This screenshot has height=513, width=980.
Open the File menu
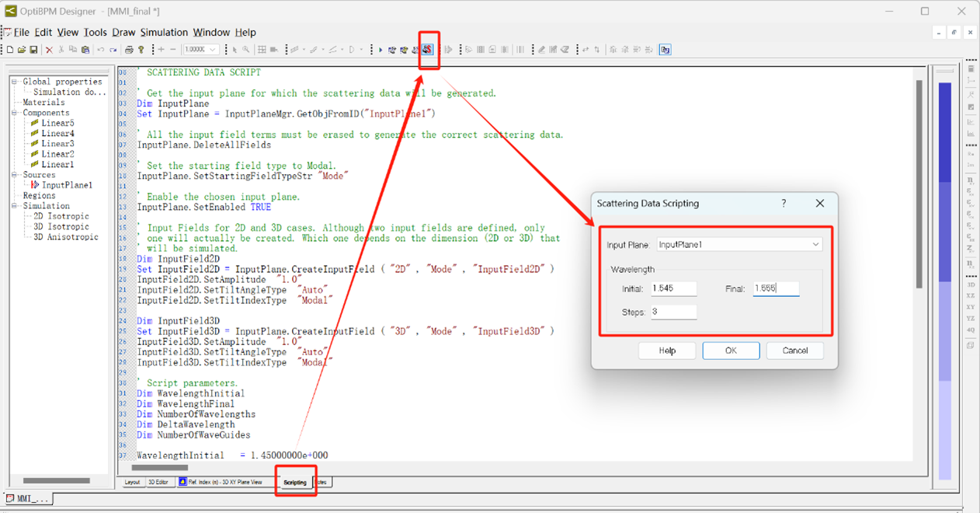(x=21, y=33)
